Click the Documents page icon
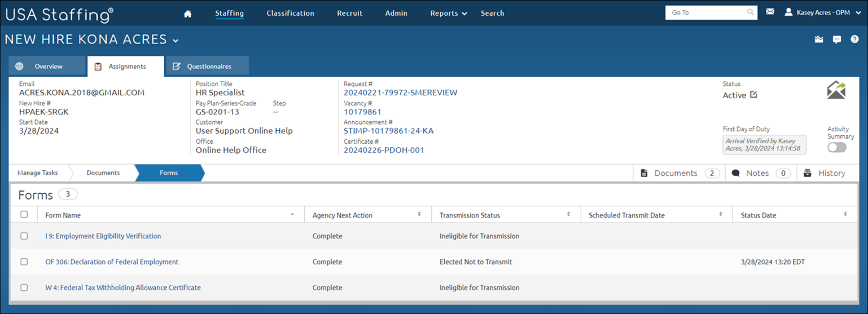868x314 pixels. click(x=644, y=173)
